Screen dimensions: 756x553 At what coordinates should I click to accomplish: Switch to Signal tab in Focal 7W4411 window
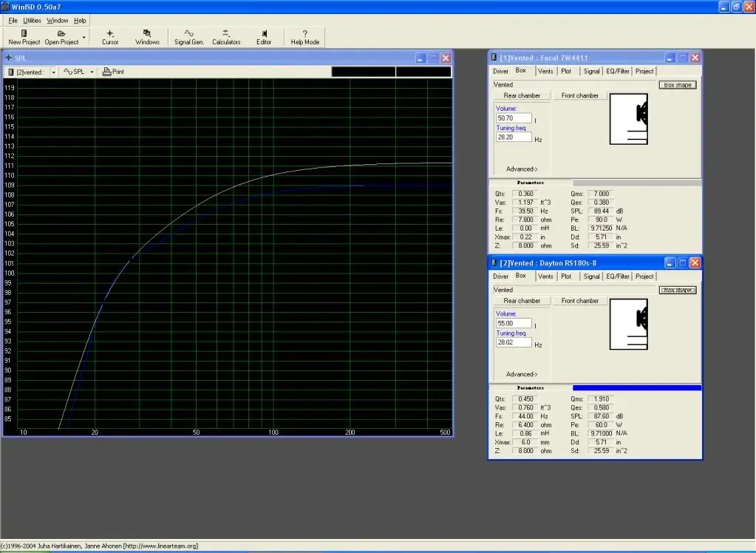coord(591,71)
